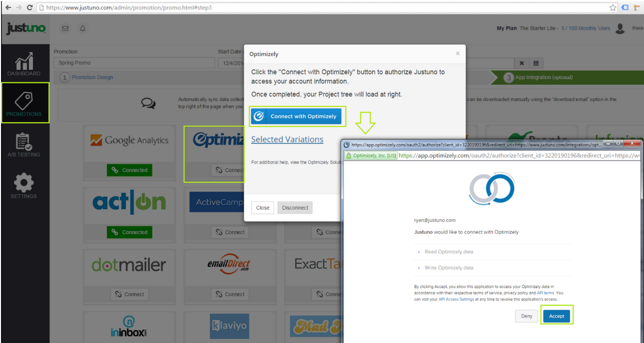The height and width of the screenshot is (343, 644).
Task: Open messages with the envelope icon
Action: pos(65,28)
